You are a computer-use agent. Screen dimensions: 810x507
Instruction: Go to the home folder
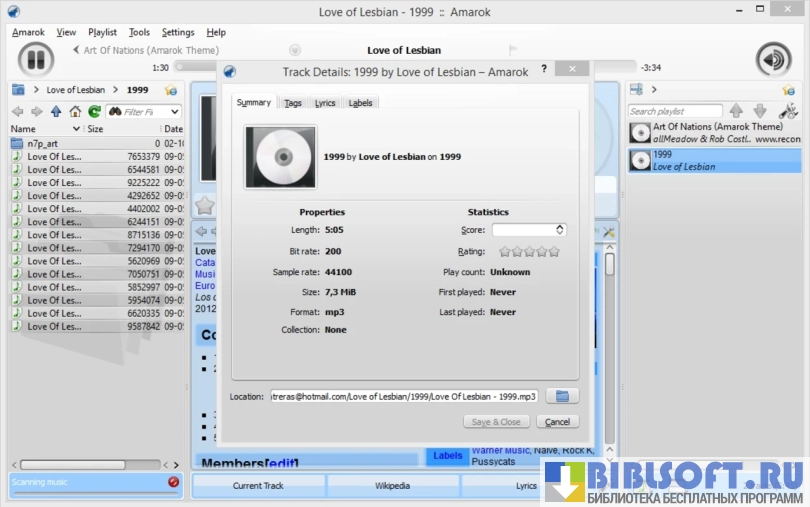[75, 111]
